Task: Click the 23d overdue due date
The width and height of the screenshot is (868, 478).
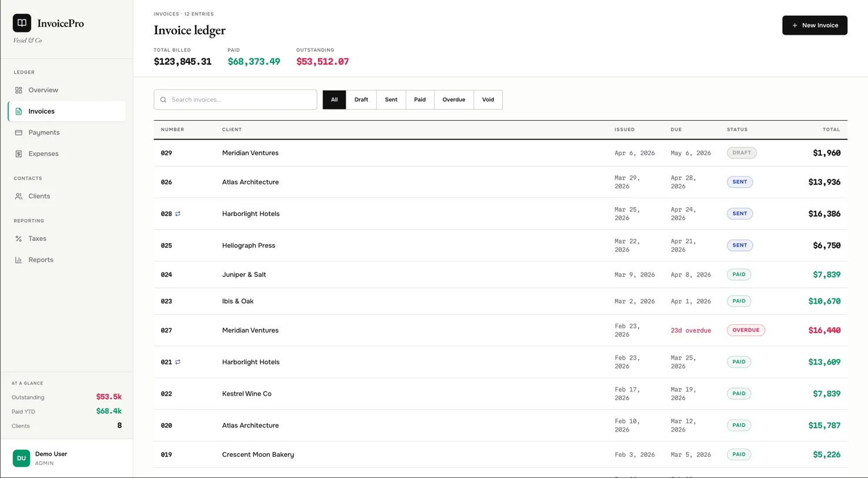Action: tap(691, 331)
